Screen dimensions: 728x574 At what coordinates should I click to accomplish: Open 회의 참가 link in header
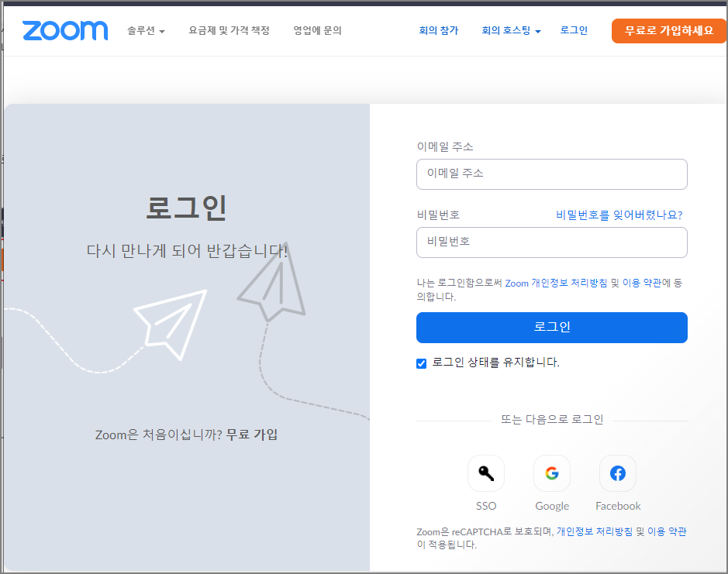point(438,31)
